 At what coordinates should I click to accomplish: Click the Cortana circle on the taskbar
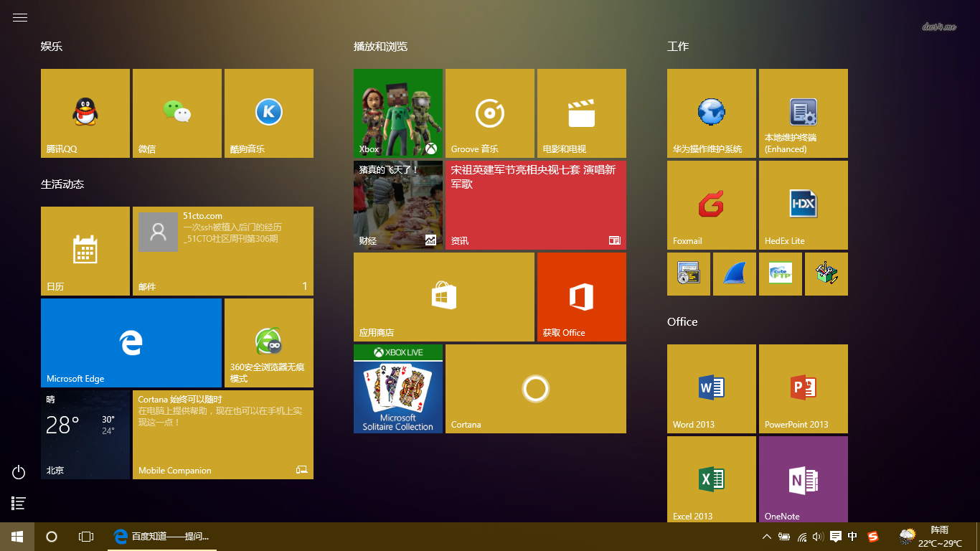tap(52, 537)
